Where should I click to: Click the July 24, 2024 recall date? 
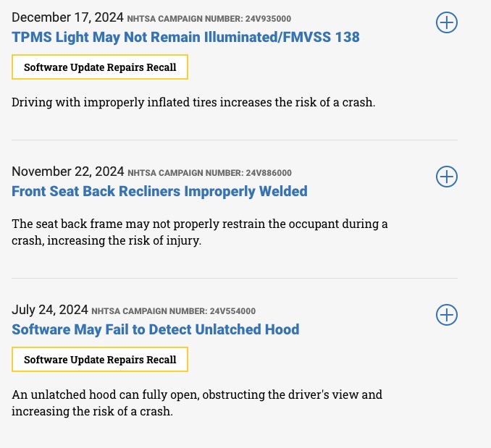click(50, 310)
